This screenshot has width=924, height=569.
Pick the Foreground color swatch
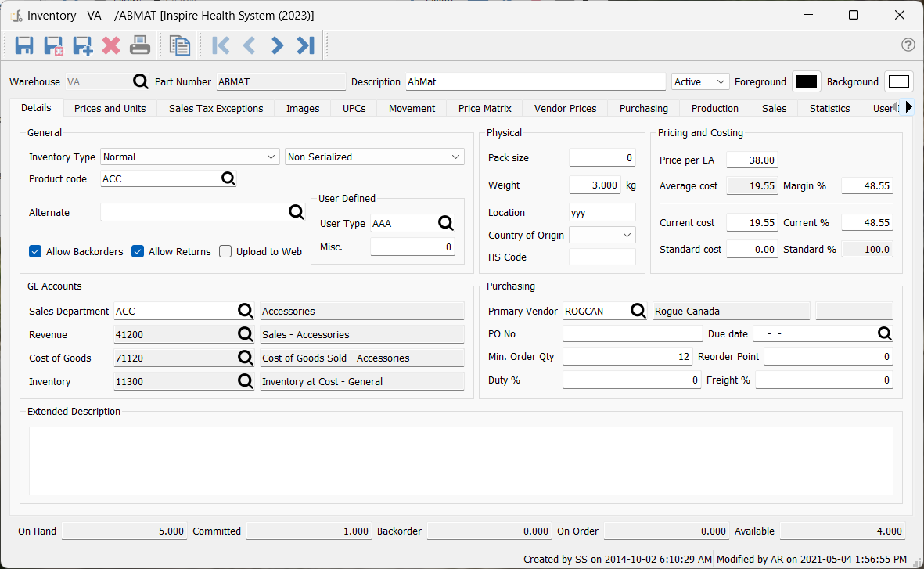pos(807,81)
